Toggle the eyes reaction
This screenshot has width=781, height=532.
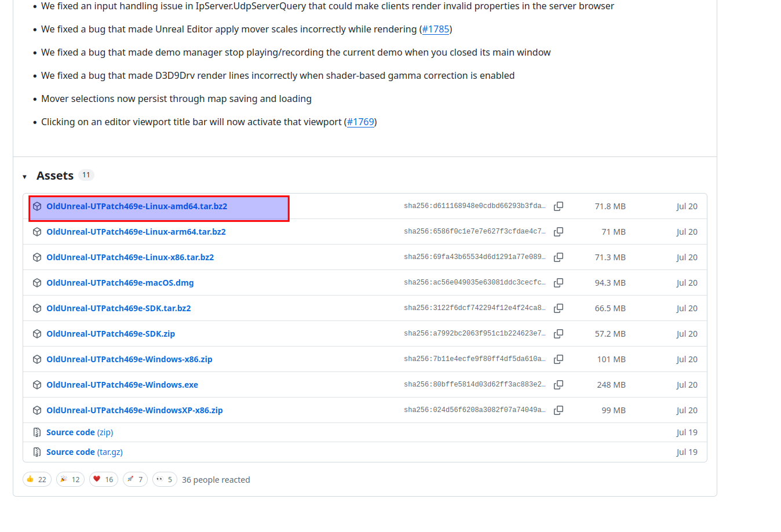point(165,479)
